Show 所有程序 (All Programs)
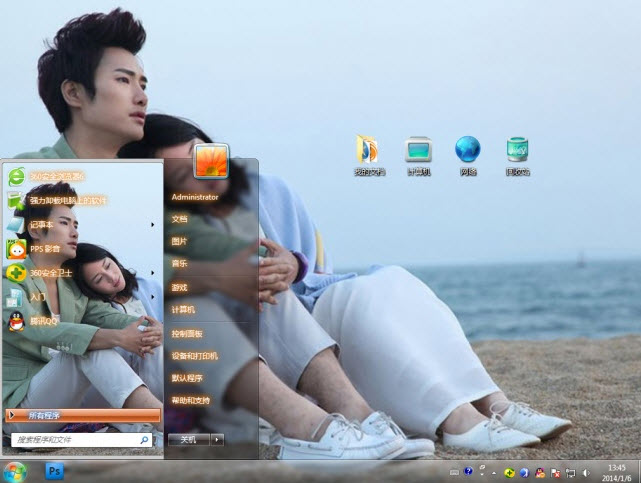 [83, 415]
